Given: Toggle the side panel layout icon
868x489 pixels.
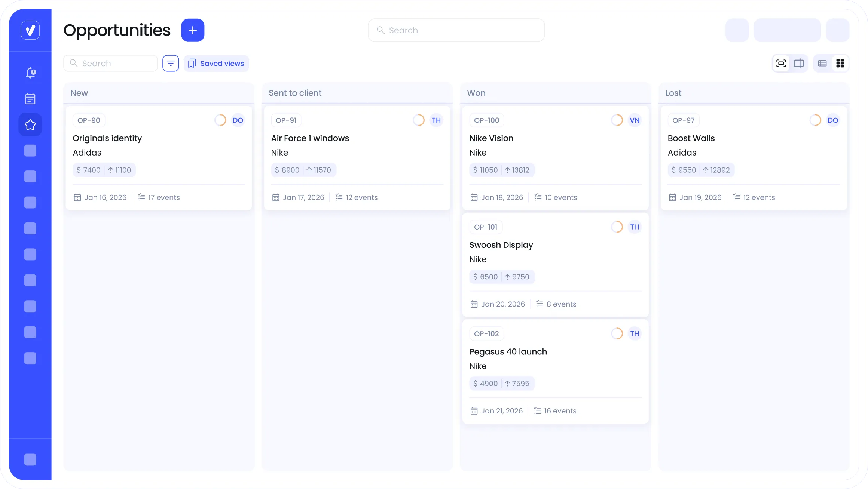Looking at the screenshot, I should [x=799, y=63].
